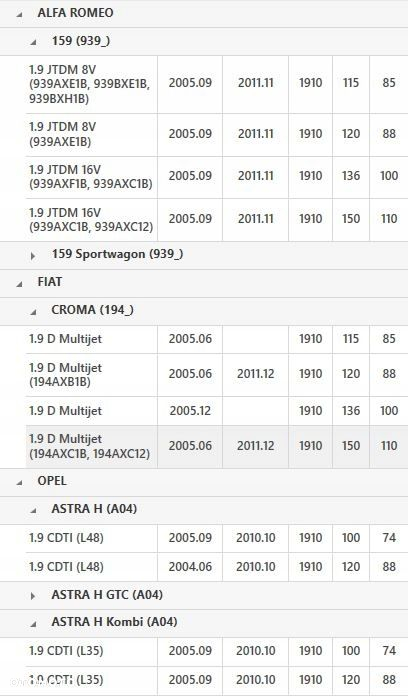
Task: Collapse the ASTRA H Kombi (A04) arrow
Action: (x=33, y=624)
